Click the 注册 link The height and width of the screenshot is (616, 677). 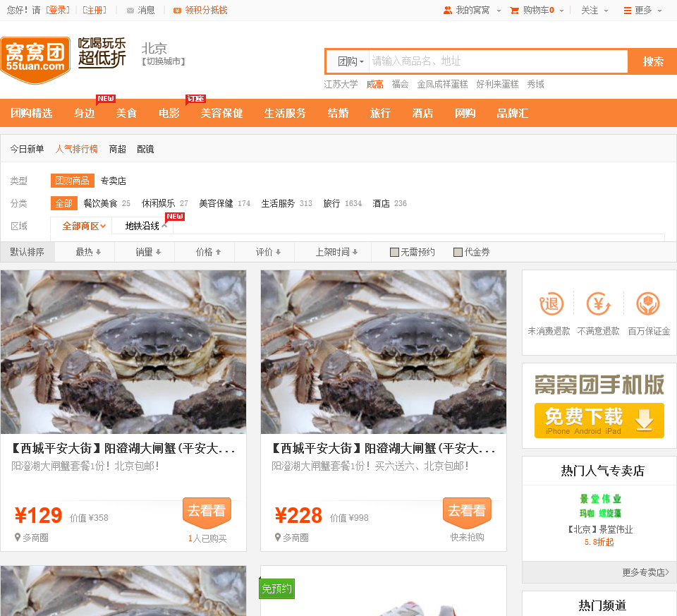pyautogui.click(x=94, y=11)
